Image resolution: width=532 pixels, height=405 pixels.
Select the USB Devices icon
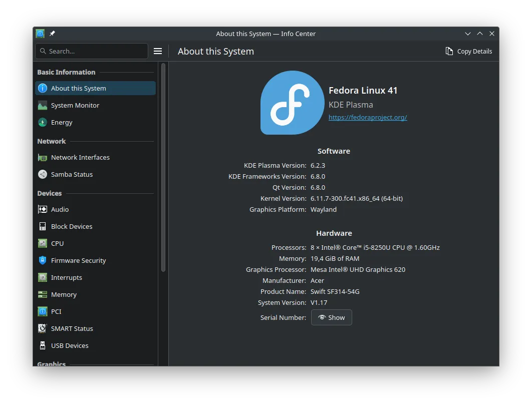(x=43, y=345)
